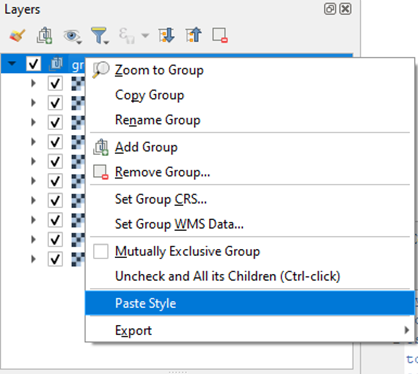Choose Add Group from context menu
Screen dimensions: 418x374
[250, 147]
